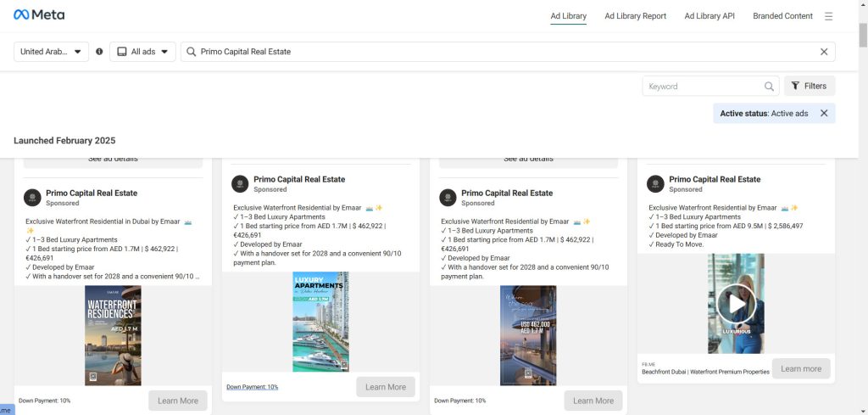Click Learn more on Beachfront Dubai video ad
The height and width of the screenshot is (415, 868).
coord(800,368)
